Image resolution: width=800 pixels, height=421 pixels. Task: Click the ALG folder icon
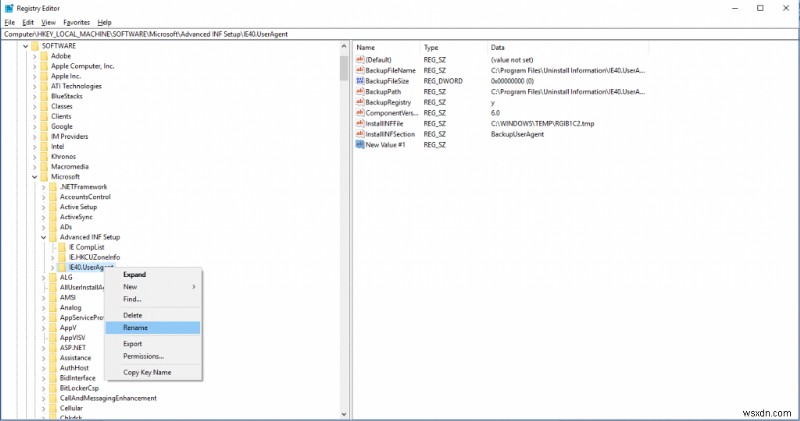tap(53, 278)
